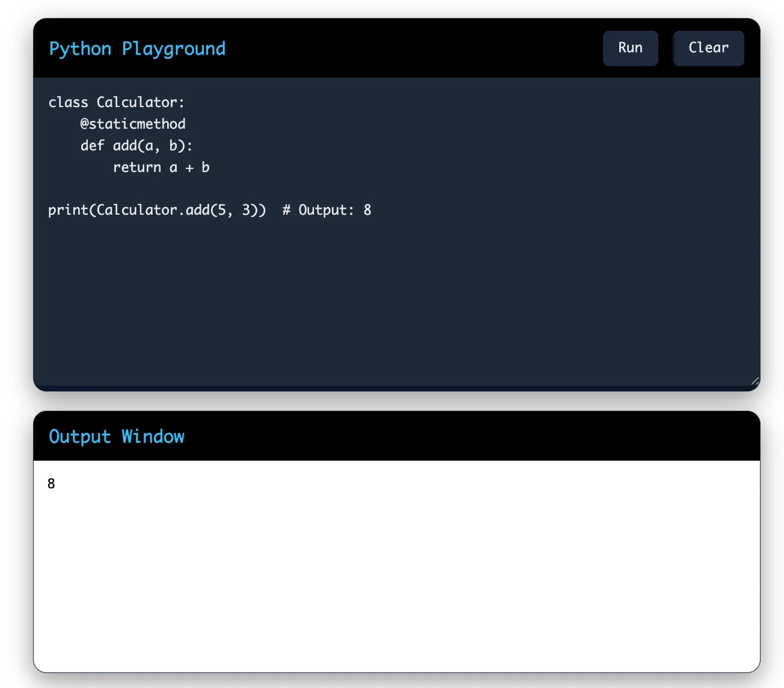784x688 pixels.
Task: Select the output result '8'
Action: pos(51,484)
